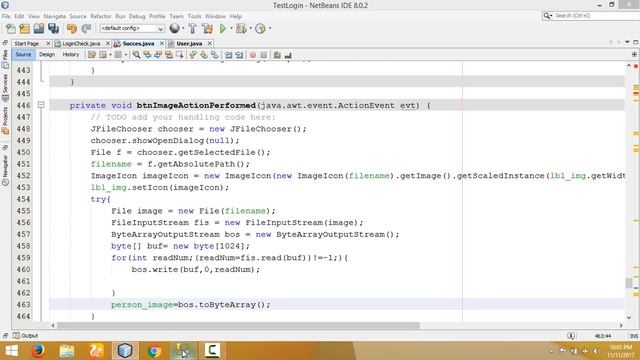Viewport: 640px width, 360px height.
Task: Open dropdown arrow beside Debug button
Action: [250, 28]
